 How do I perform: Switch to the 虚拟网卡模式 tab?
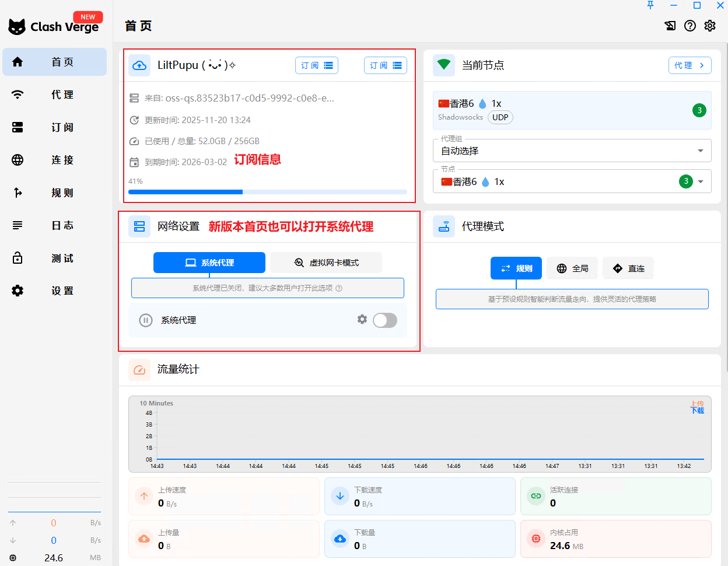click(x=326, y=263)
